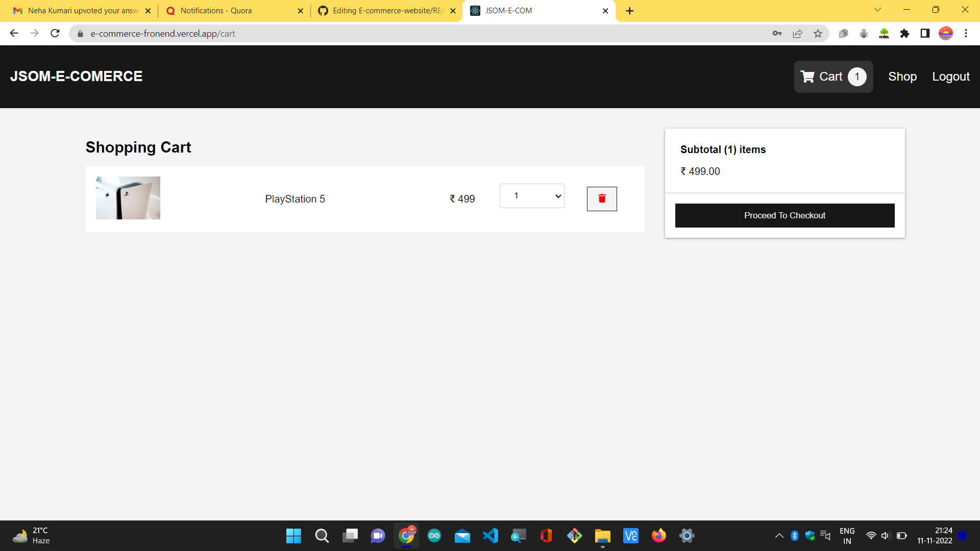Remove PlayStation 5 using the red trash icon
Viewport: 980px width, 551px height.
click(x=602, y=198)
